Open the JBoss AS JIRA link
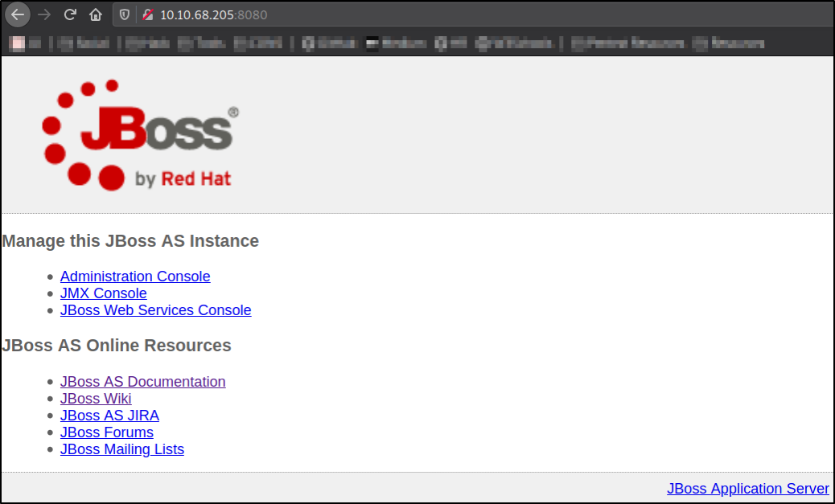Screen dimensions: 835x504 pyautogui.click(x=109, y=416)
